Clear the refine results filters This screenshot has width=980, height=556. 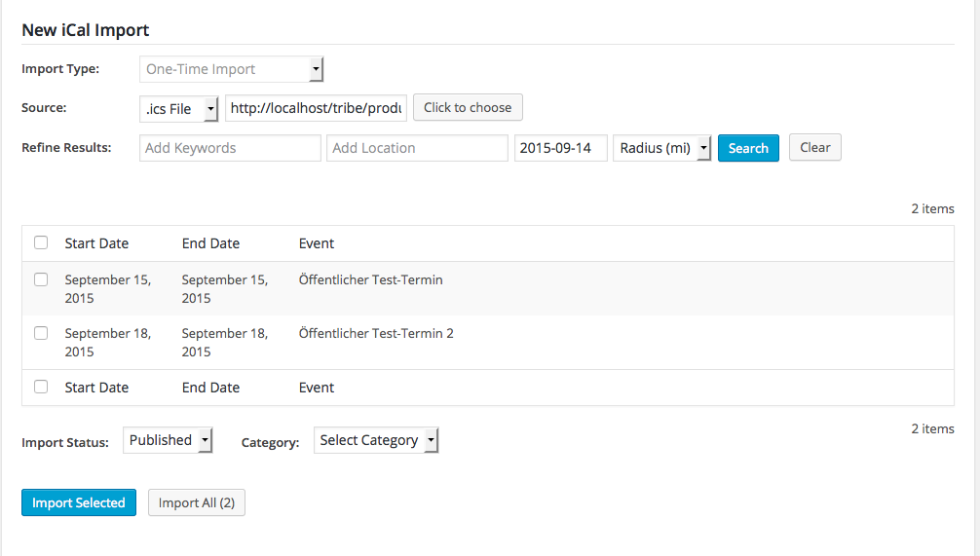pyautogui.click(x=814, y=148)
